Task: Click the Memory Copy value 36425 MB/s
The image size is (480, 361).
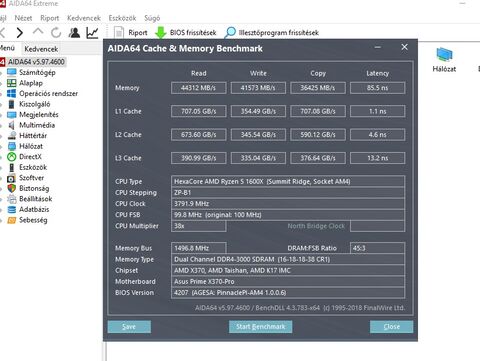Action: click(x=318, y=88)
